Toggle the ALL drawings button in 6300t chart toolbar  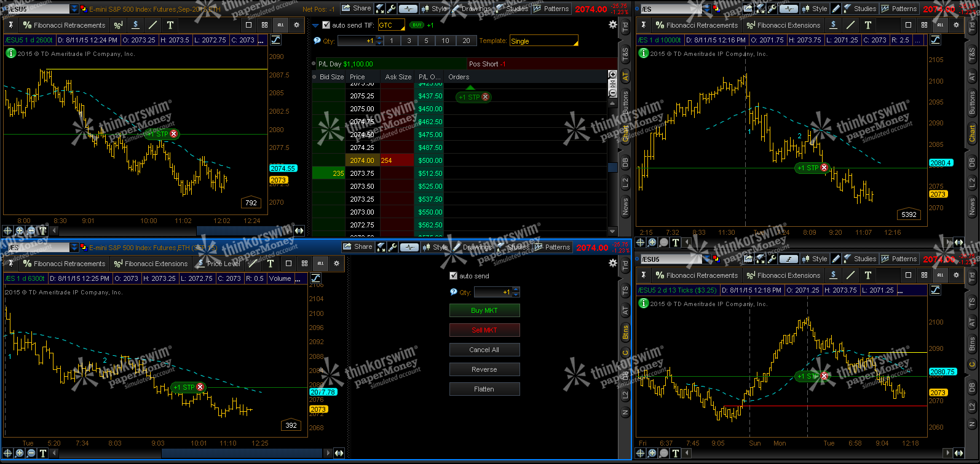pyautogui.click(x=320, y=264)
